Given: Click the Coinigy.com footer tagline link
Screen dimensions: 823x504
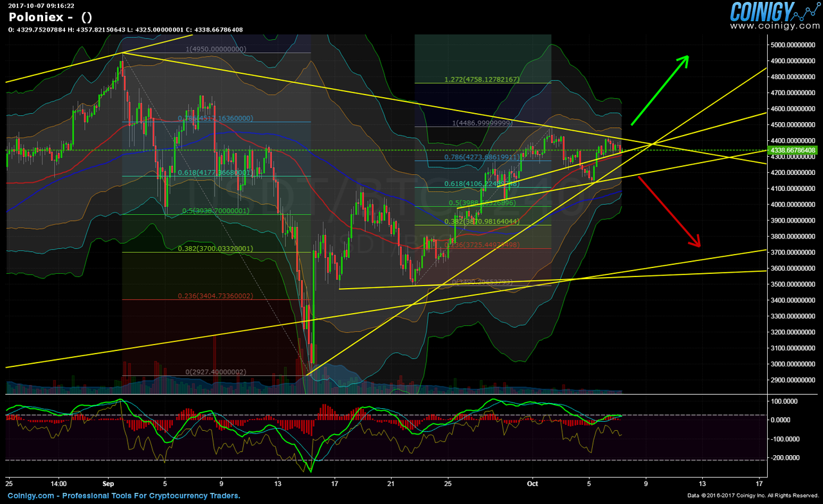Looking at the screenshot, I should click(124, 496).
